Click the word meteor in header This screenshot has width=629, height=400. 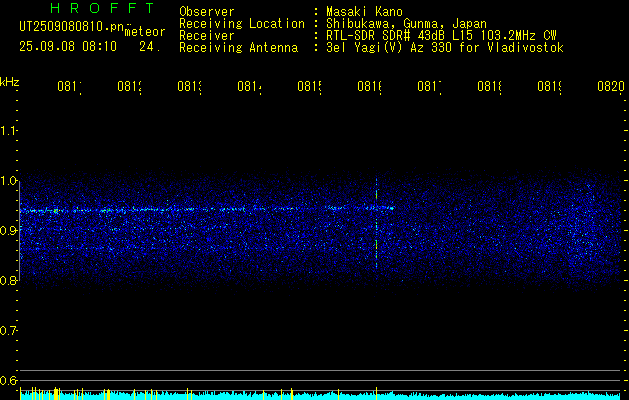(145, 32)
